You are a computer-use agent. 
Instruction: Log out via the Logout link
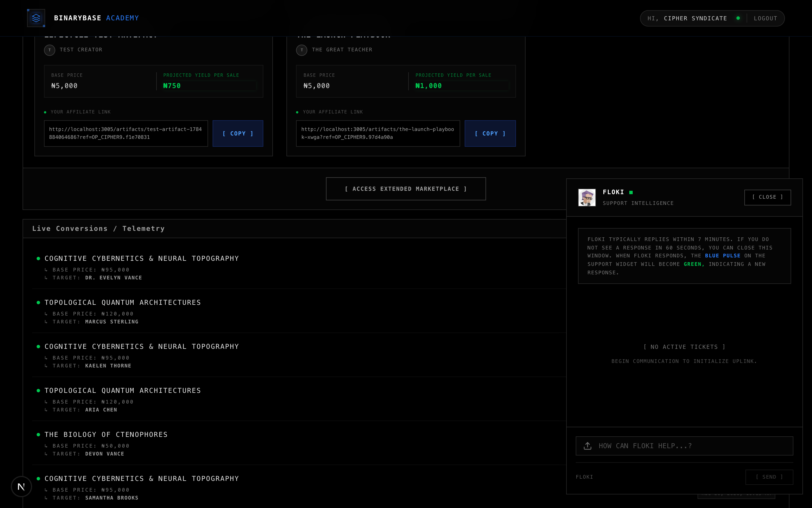click(x=765, y=18)
